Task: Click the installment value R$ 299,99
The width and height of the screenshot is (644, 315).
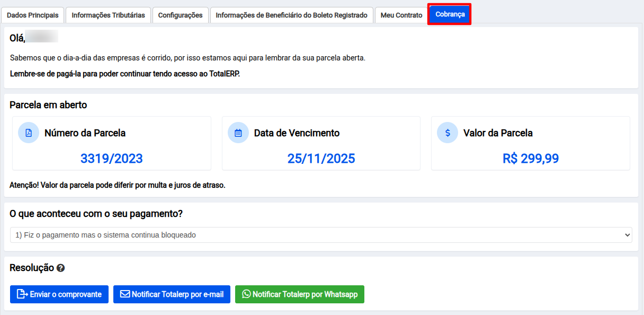Action: 530,159
